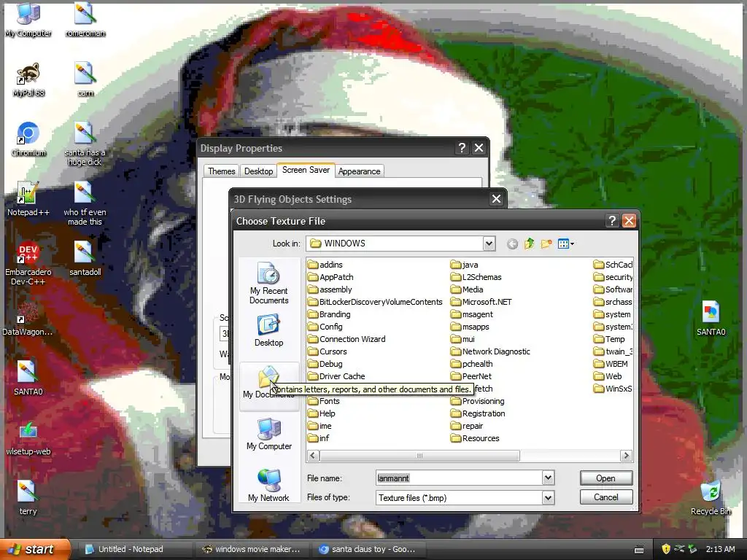Click the Open button
Screen dimensions: 747x560
(x=606, y=478)
